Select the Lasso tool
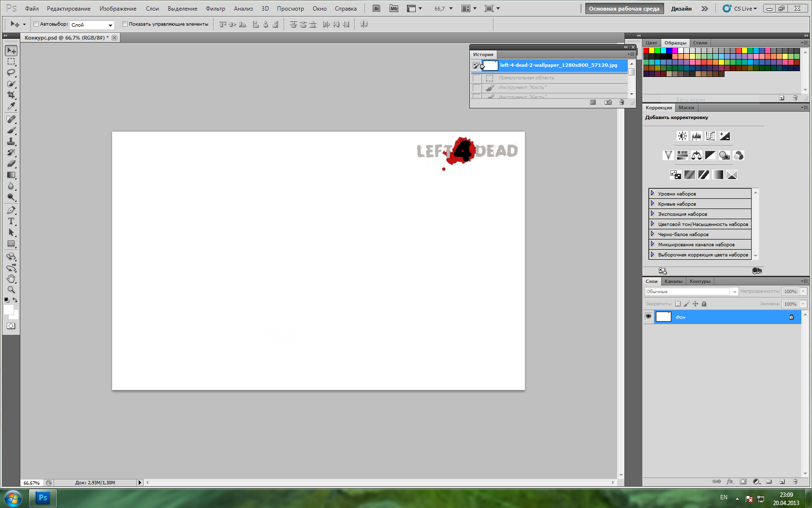Image resolution: width=812 pixels, height=508 pixels. [11, 73]
